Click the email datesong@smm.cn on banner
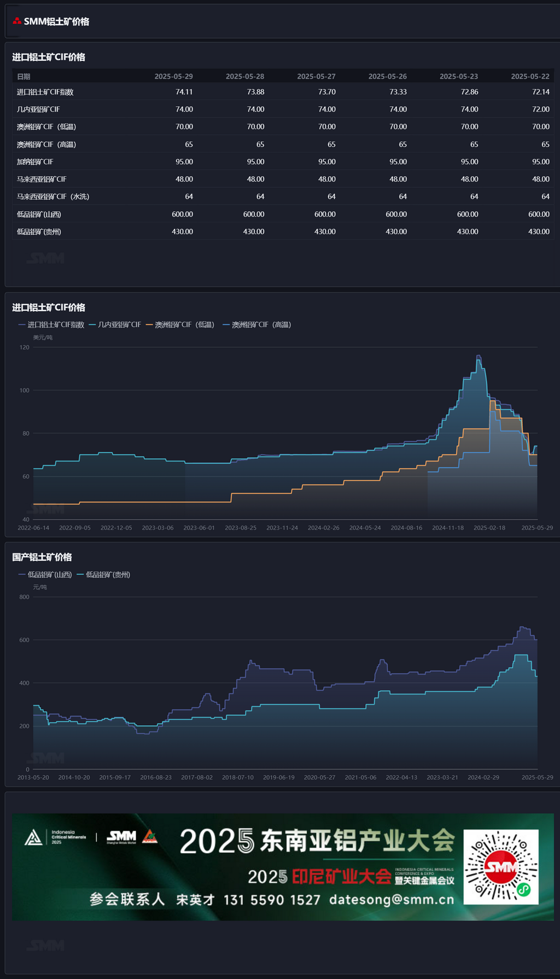The width and height of the screenshot is (560, 979). [392, 900]
